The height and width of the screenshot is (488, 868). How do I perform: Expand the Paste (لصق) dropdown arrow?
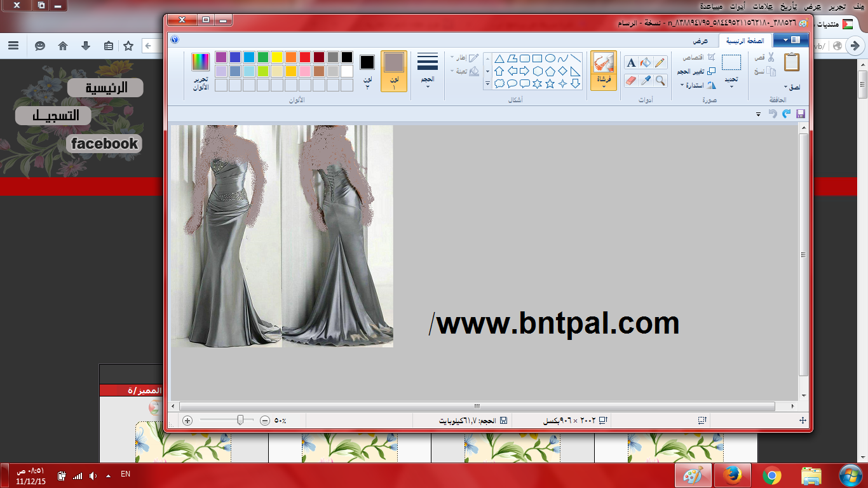pos(791,87)
